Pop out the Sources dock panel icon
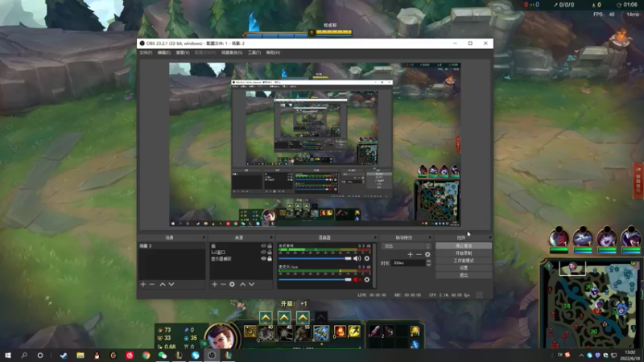Screen dimensions: 644x362 271,237
